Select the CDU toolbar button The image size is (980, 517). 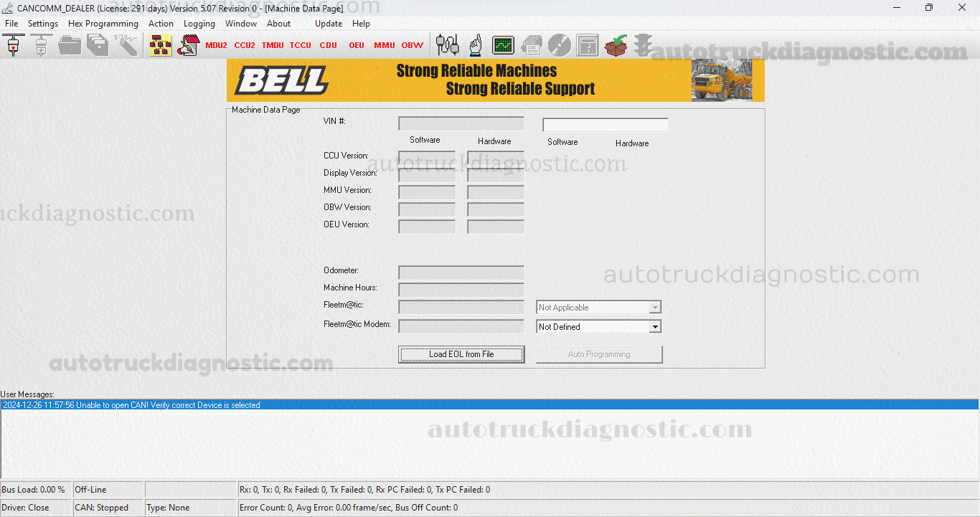click(x=329, y=45)
